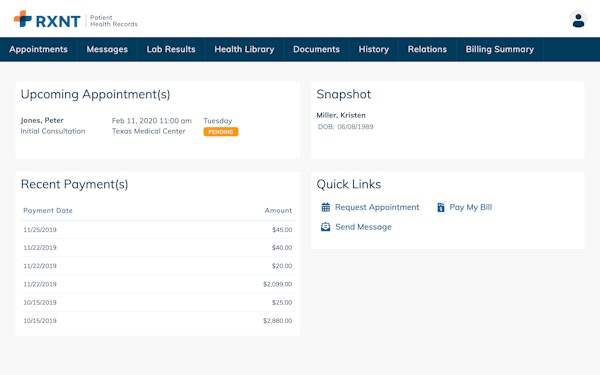The height and width of the screenshot is (375, 600).
Task: Click the $40.00 payment amount
Action: [282, 248]
